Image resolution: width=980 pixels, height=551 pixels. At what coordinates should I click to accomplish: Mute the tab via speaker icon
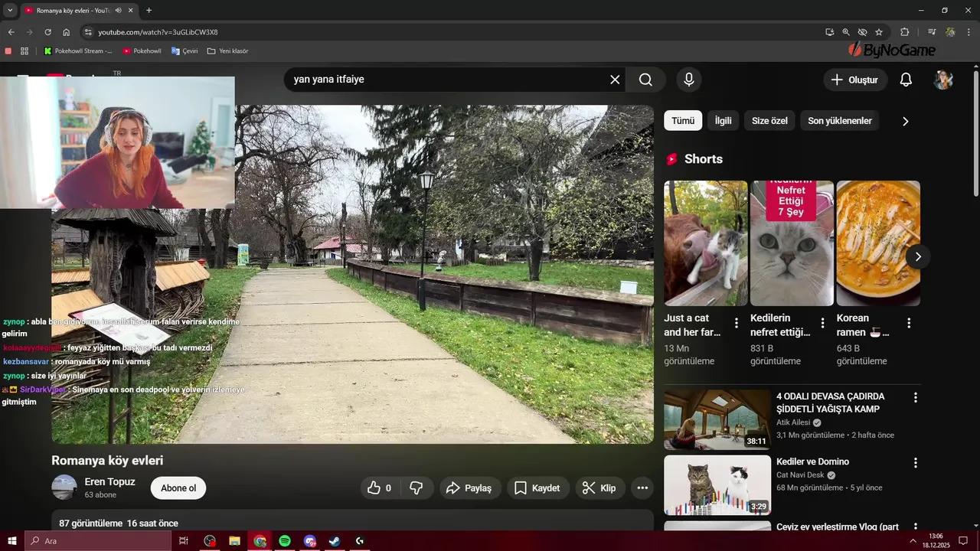coord(118,11)
